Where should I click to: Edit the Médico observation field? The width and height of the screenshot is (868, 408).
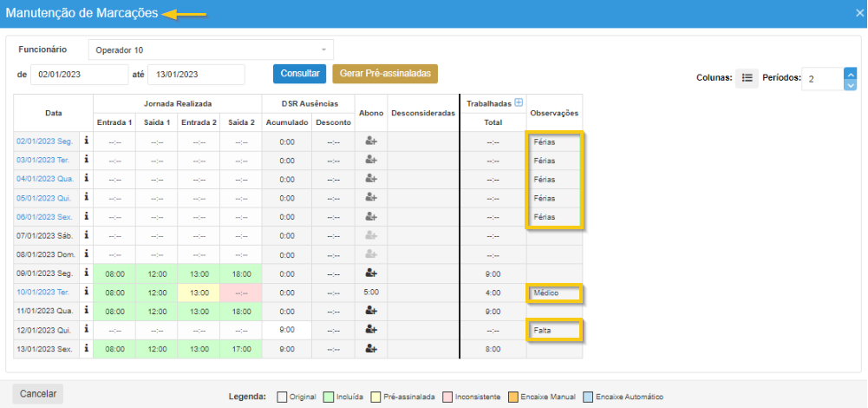(x=554, y=293)
